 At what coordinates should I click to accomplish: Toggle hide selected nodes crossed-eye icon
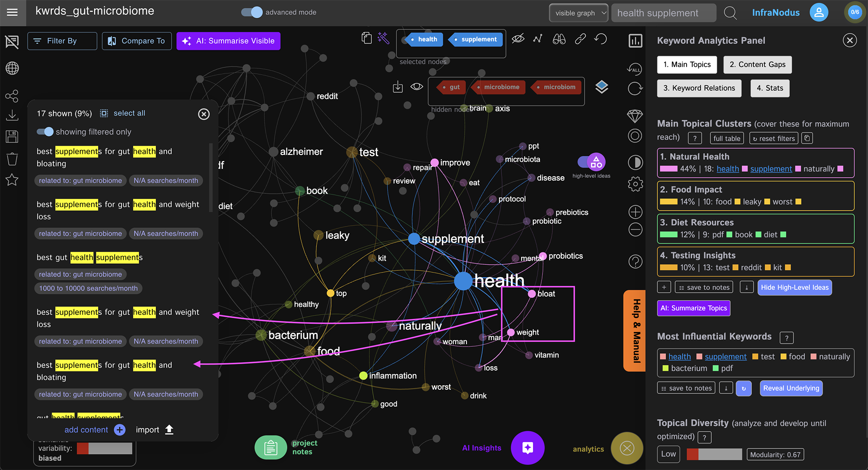point(518,39)
